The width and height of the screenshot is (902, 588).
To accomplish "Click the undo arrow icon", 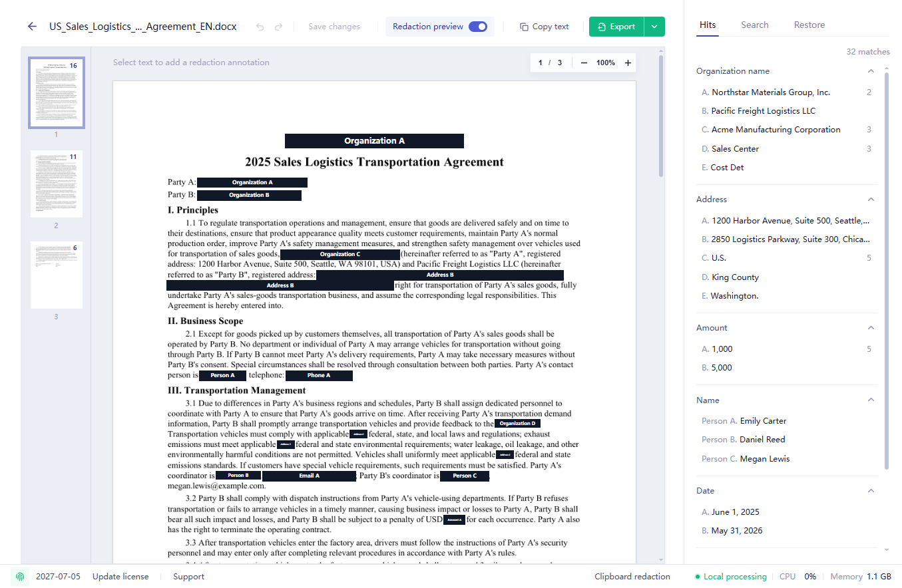I will tap(260, 27).
